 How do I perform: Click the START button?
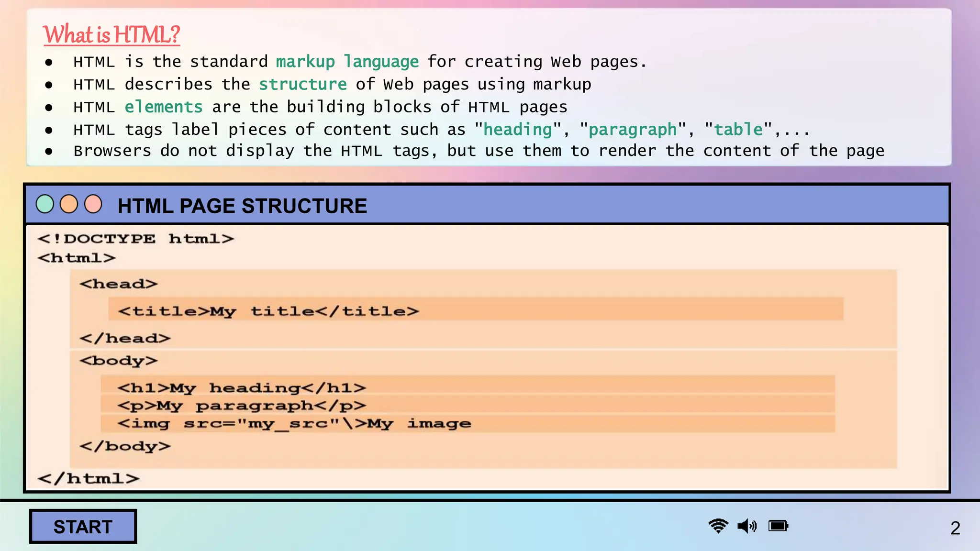(x=83, y=526)
